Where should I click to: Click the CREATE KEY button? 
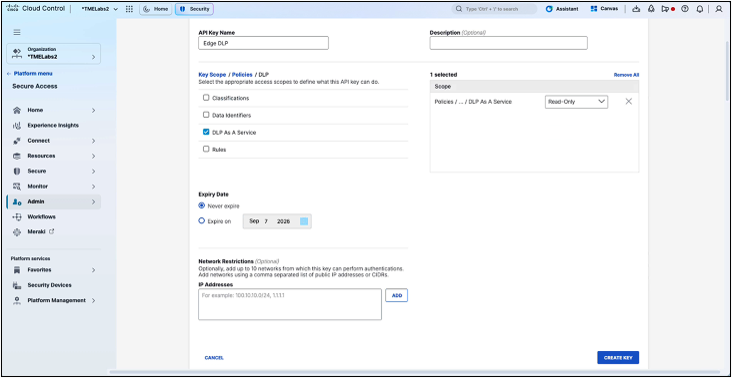pos(618,357)
